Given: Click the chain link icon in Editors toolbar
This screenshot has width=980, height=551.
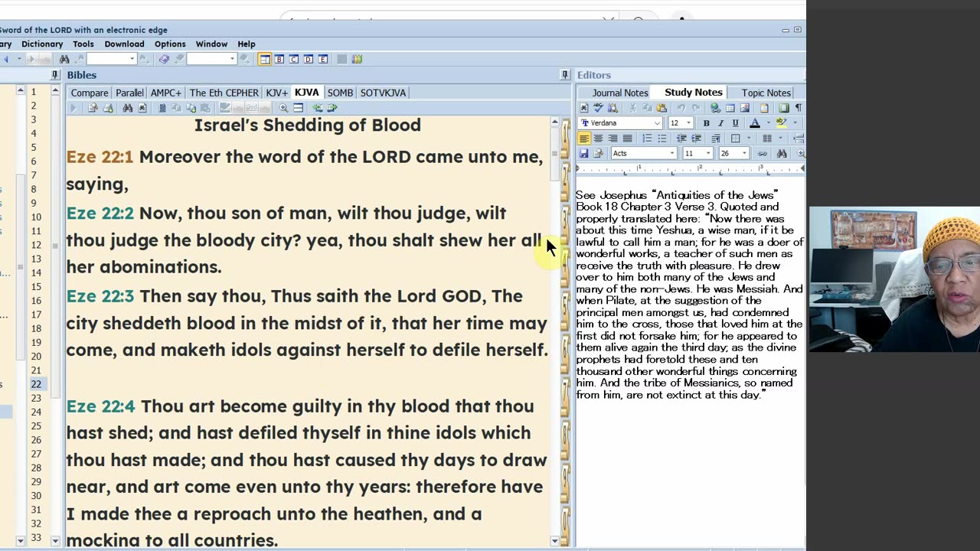Looking at the screenshot, I should point(763,153).
